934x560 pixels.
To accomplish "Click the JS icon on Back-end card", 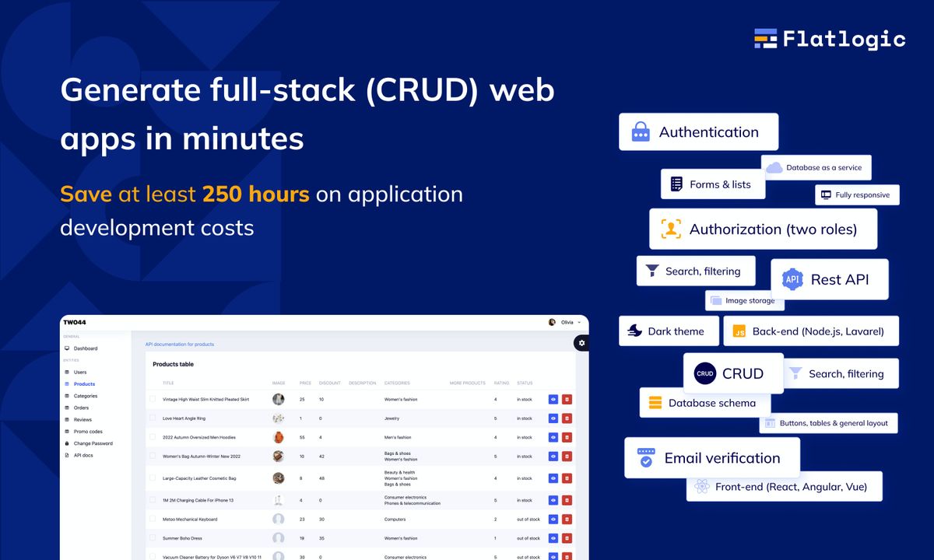I will (x=740, y=331).
